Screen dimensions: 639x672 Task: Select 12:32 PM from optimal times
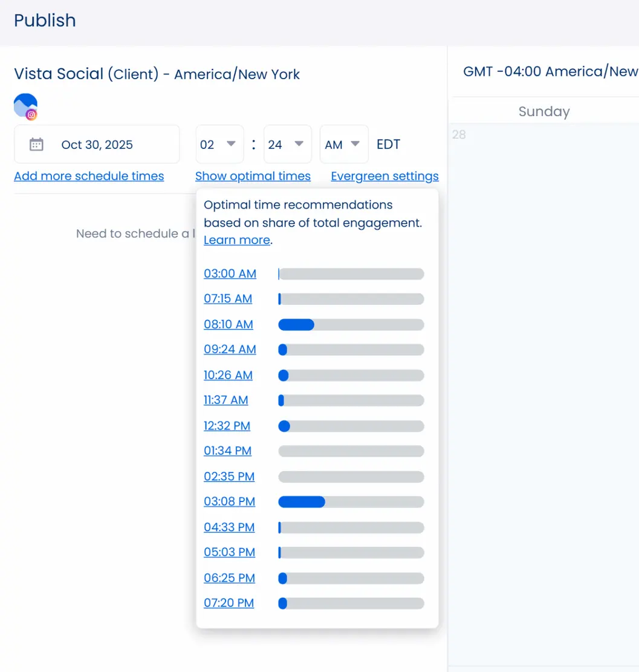[227, 426]
